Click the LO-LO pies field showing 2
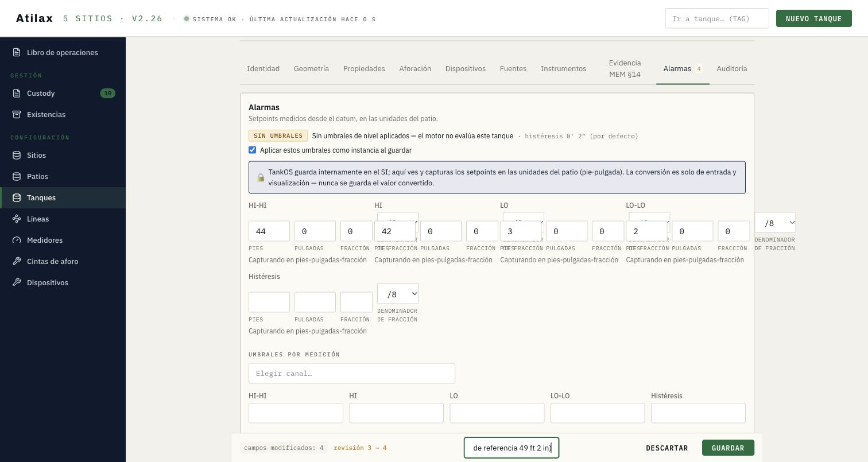The height and width of the screenshot is (462, 868). pyautogui.click(x=647, y=231)
